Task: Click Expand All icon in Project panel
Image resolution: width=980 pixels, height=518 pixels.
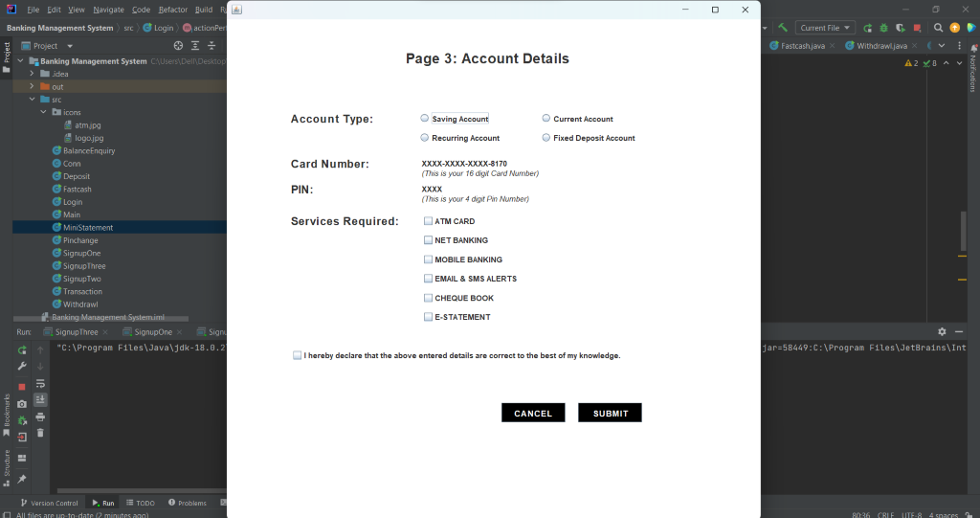Action: coord(195,46)
